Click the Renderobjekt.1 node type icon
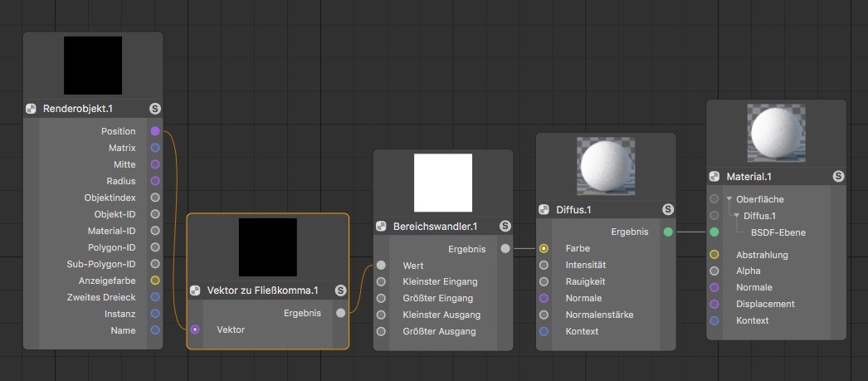 pos(31,109)
